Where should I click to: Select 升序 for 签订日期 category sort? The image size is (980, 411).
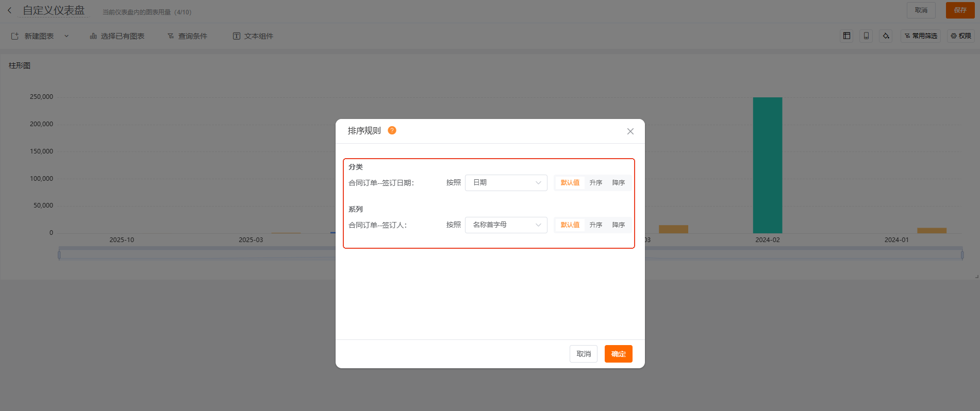point(595,183)
